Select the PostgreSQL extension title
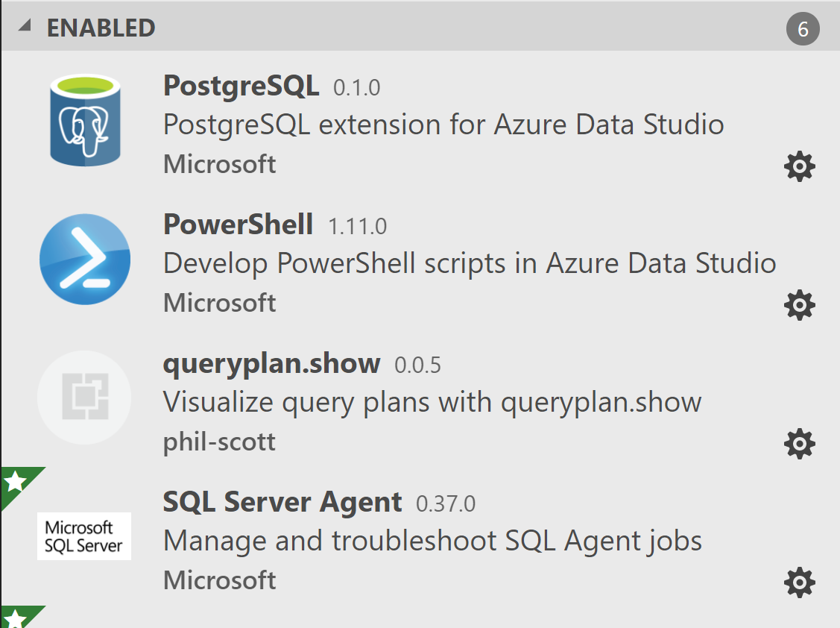Viewport: 840px width, 628px height. coord(241,87)
